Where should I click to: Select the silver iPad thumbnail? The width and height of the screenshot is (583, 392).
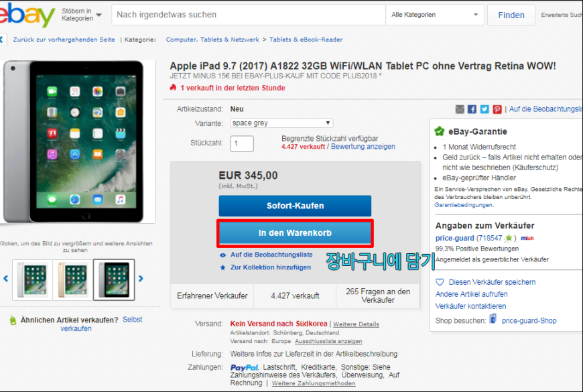33,279
